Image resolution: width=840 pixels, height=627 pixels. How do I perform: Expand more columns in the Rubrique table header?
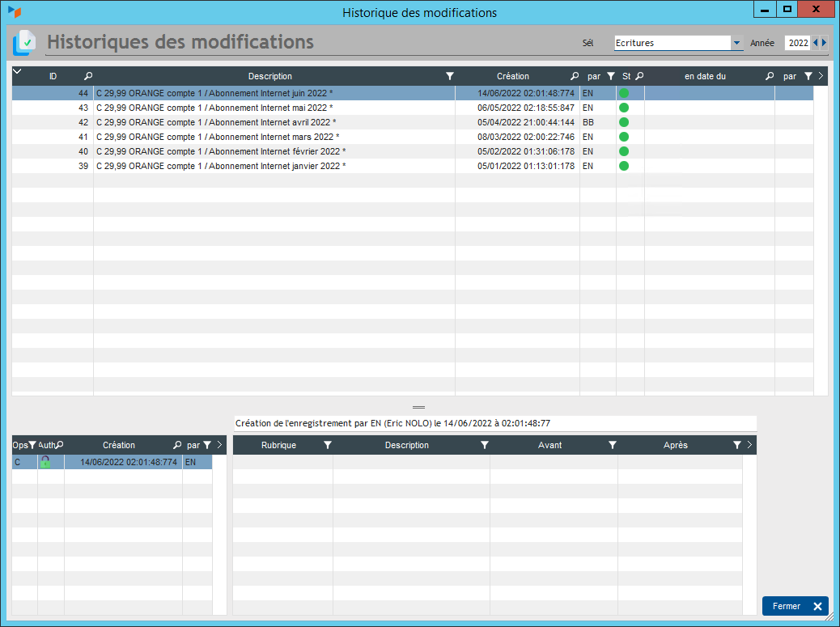[x=749, y=445]
